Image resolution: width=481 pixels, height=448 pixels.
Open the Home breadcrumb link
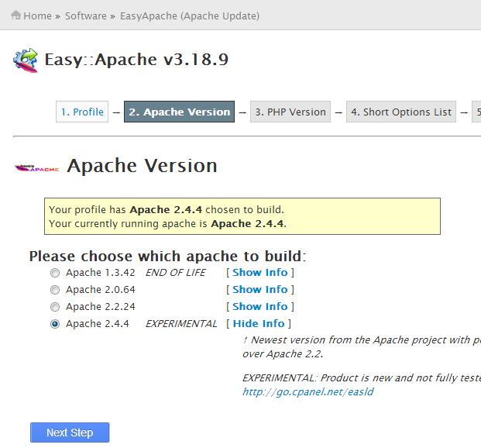pos(37,16)
